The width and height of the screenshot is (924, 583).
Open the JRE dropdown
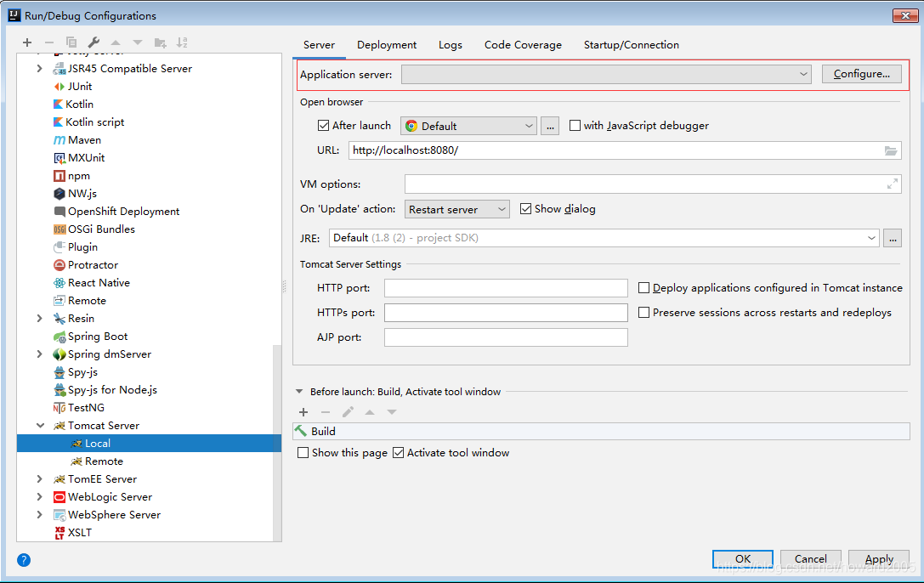[604, 238]
